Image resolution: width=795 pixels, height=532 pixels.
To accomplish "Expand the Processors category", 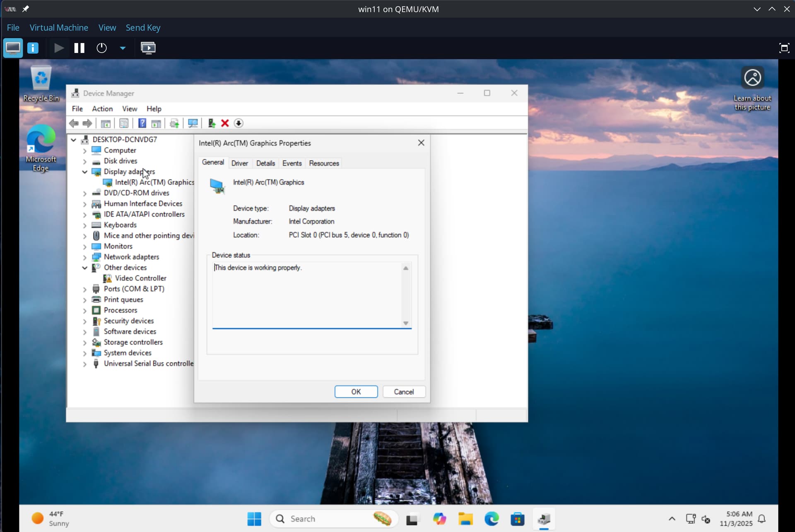I will [84, 310].
